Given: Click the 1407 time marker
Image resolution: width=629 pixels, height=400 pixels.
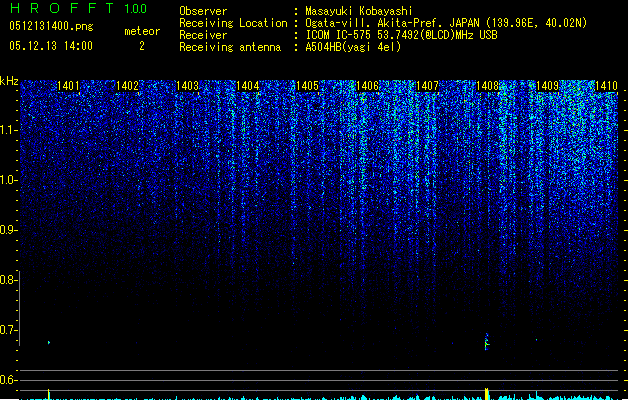Looking at the screenshot, I should 427,86.
